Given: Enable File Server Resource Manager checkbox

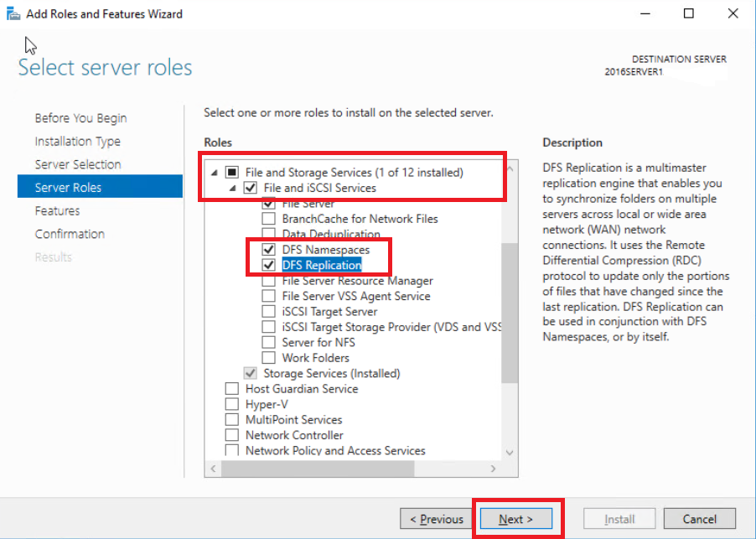Looking at the screenshot, I should point(268,281).
